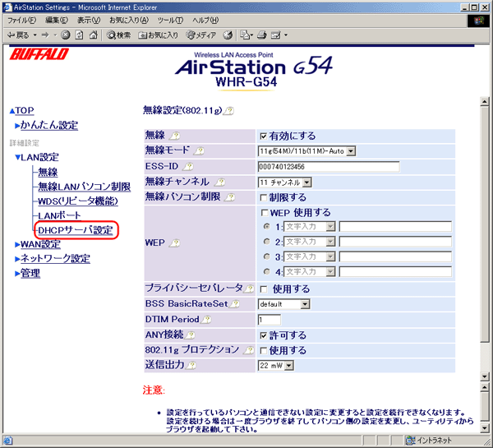Click the settings frame vertical scrollbar down arrow
Image resolution: width=493 pixels, height=448 pixels.
(485, 376)
